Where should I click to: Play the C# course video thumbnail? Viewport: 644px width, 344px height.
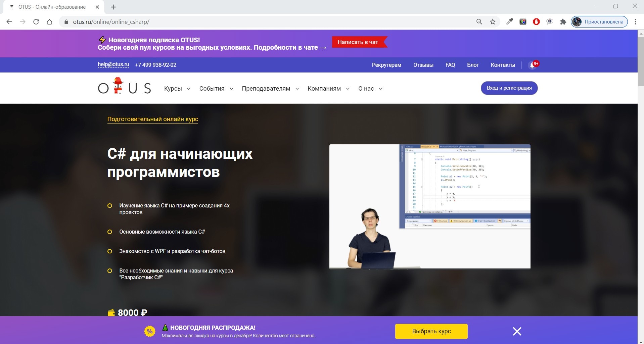click(430, 206)
